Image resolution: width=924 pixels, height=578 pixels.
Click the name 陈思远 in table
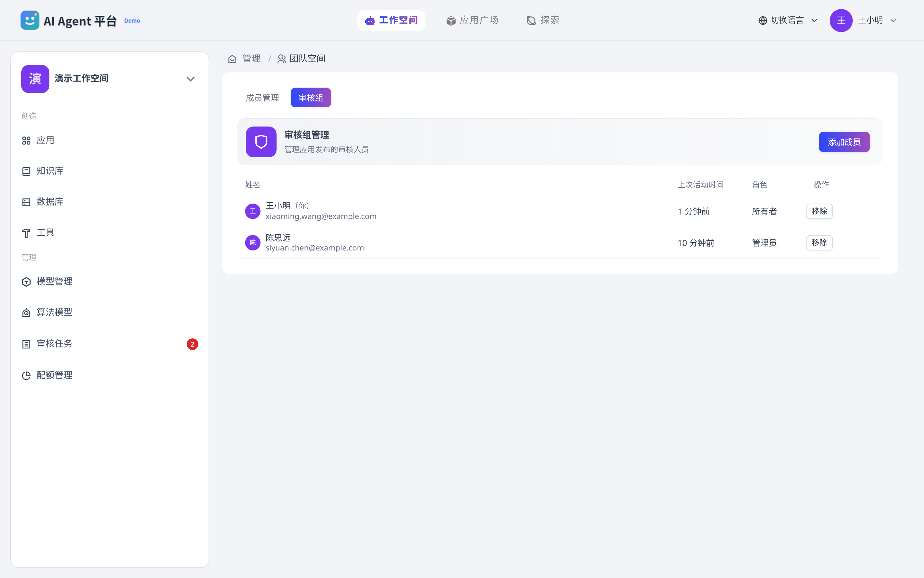point(278,238)
